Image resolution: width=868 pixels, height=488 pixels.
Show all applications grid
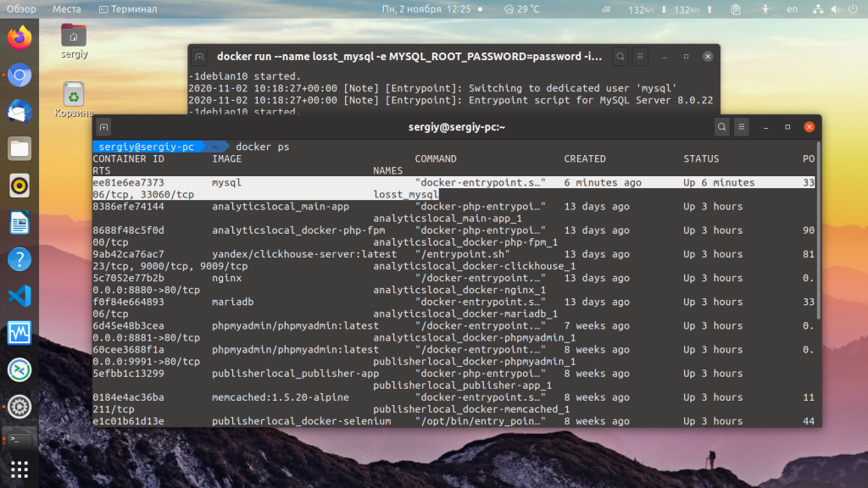tap(19, 469)
